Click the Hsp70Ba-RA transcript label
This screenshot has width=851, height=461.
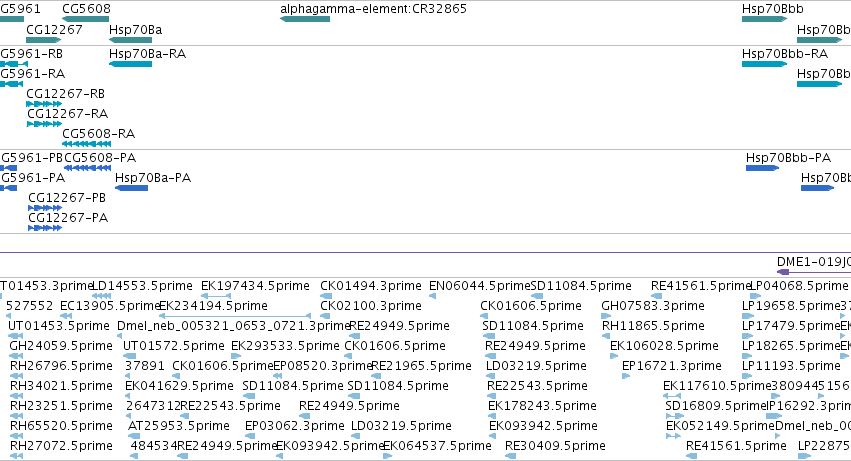[148, 54]
